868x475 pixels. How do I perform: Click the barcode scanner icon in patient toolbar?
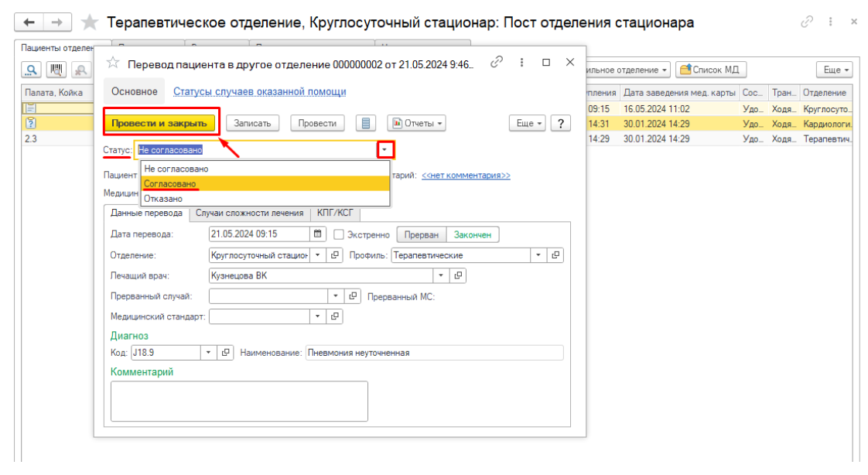[x=56, y=70]
